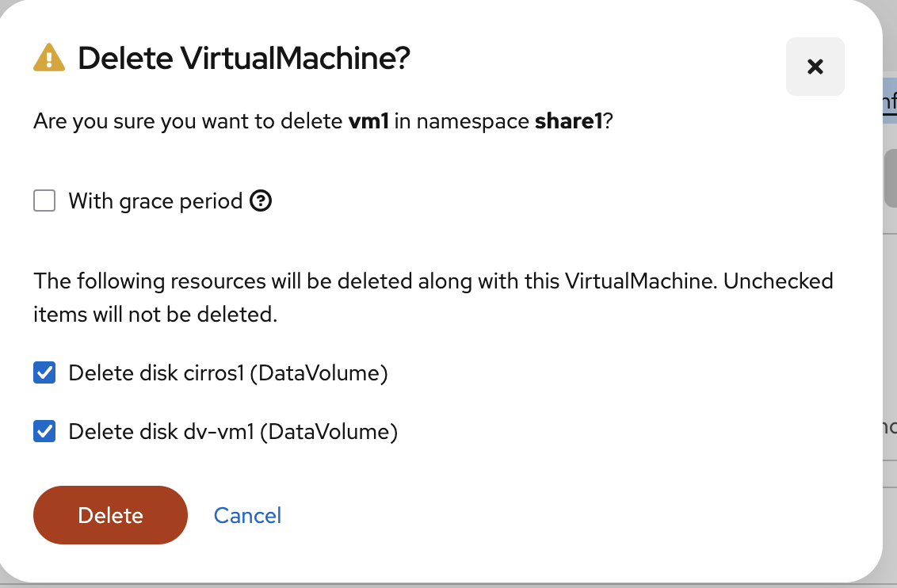
Task: Click the page scrollbar behind the dialog
Action: coord(890,178)
